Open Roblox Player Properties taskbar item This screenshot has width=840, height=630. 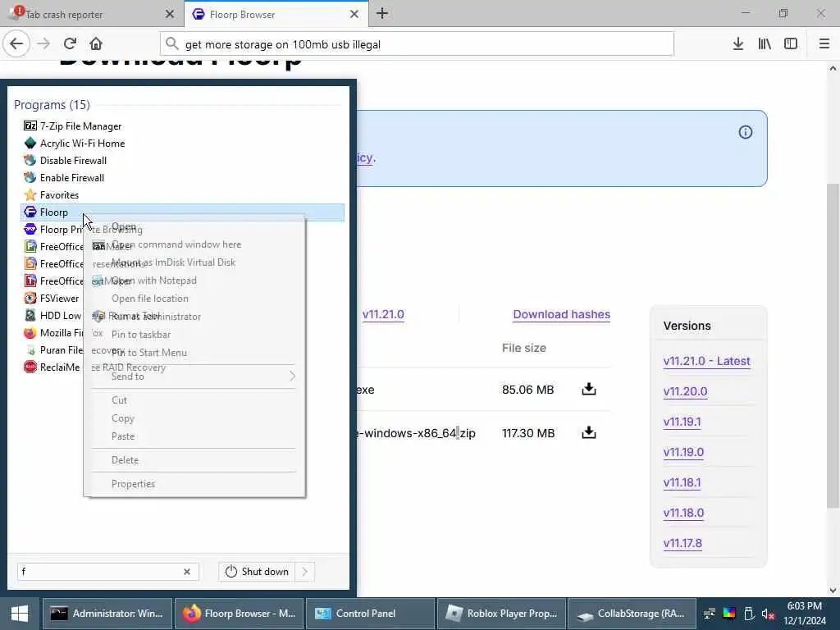pos(501,614)
